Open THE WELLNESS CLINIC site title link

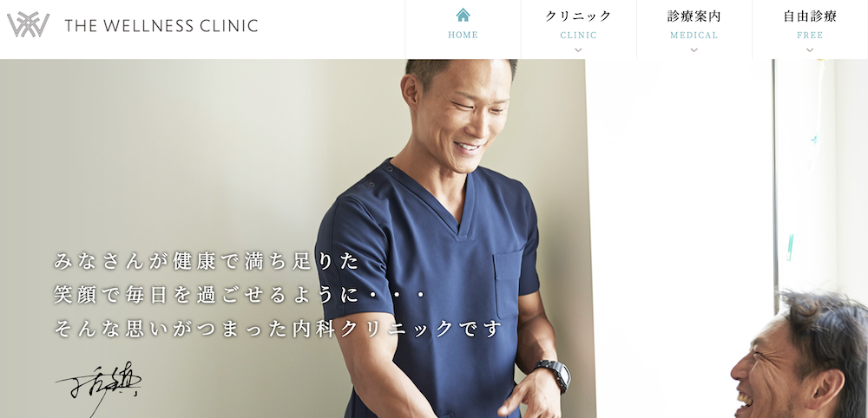(161, 25)
